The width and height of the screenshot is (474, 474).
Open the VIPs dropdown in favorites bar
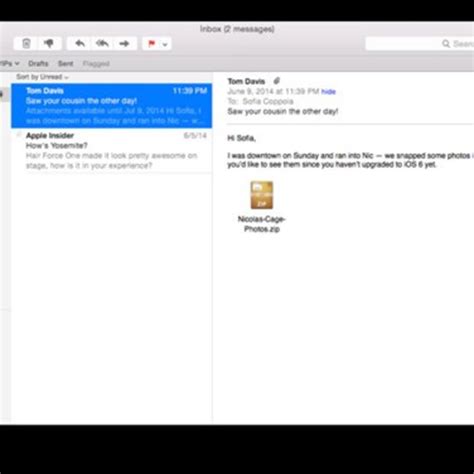click(x=9, y=63)
